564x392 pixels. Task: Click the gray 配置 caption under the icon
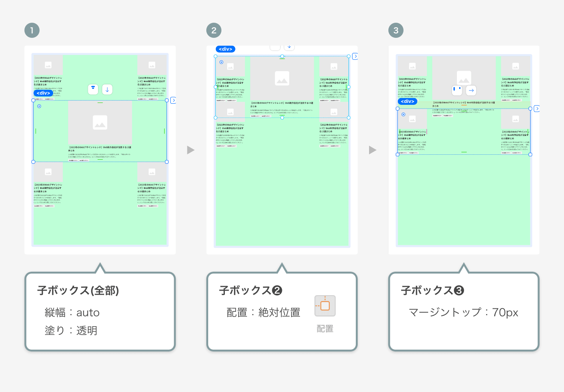(325, 328)
